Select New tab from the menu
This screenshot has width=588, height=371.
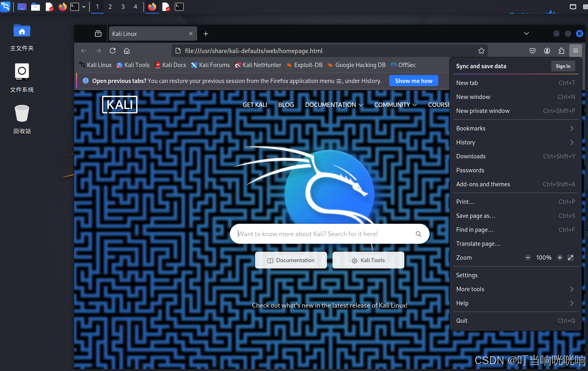click(x=516, y=83)
